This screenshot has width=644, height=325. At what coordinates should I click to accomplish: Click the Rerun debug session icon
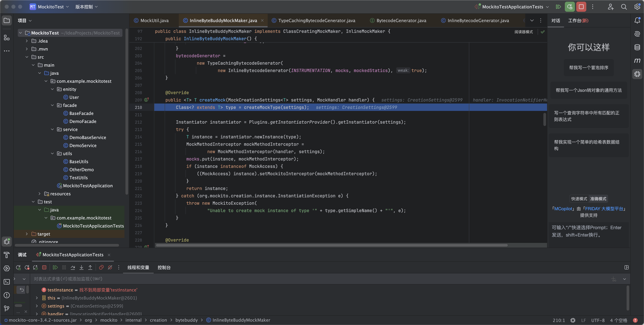(x=18, y=268)
